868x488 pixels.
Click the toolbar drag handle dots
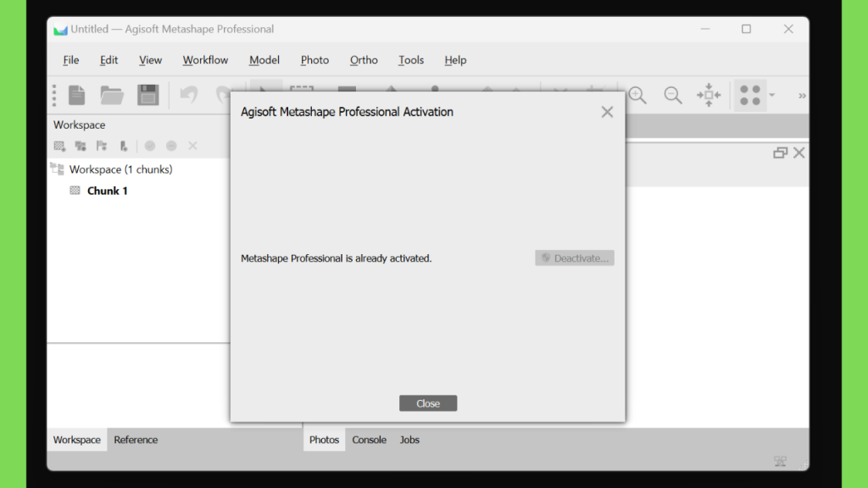(54, 95)
